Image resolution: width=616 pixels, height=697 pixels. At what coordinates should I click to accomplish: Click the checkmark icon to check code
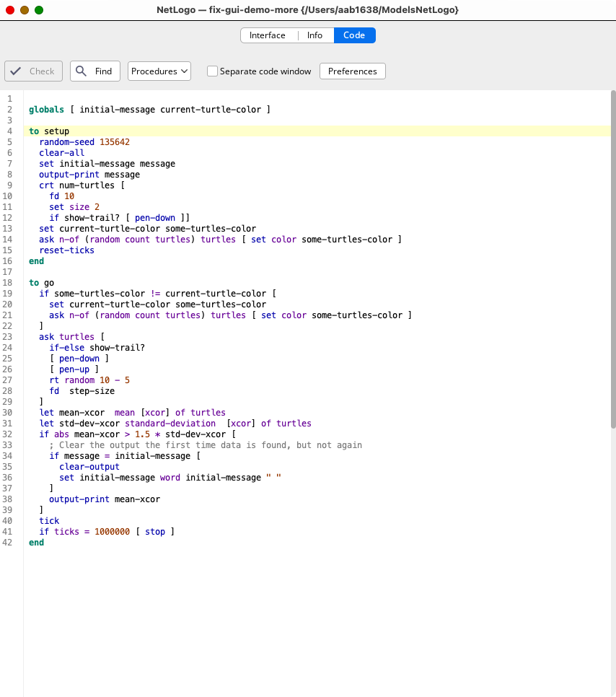point(16,71)
